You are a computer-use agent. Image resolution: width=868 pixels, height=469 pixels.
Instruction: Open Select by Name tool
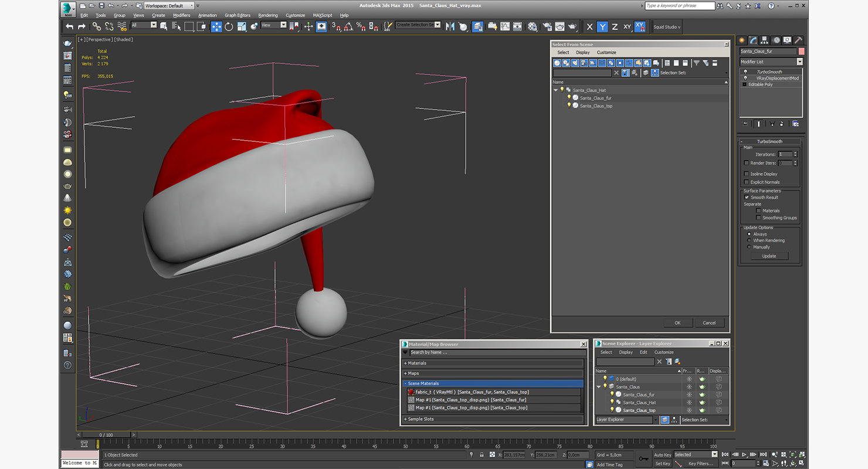[177, 26]
